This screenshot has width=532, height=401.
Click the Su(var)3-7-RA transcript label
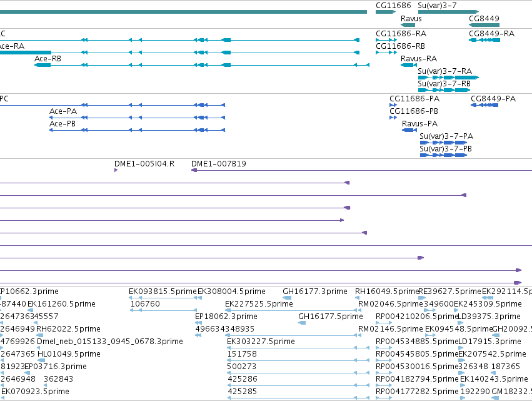coord(444,71)
